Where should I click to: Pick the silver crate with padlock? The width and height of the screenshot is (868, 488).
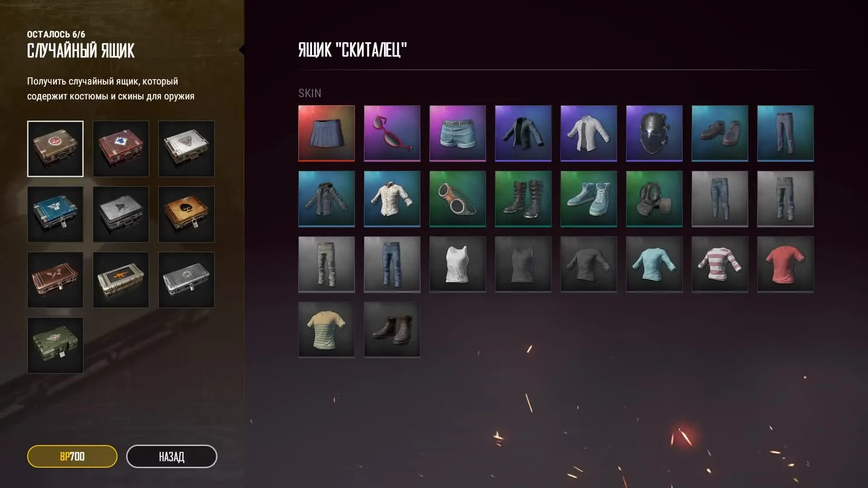tap(186, 280)
